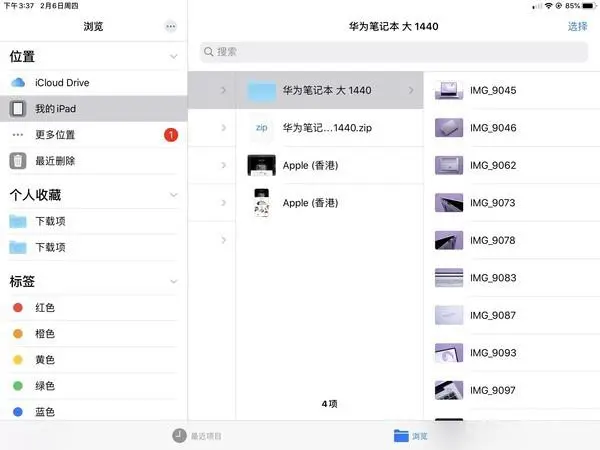The image size is (600, 450).
Task: Open image IMG_9073
Action: [512, 203]
